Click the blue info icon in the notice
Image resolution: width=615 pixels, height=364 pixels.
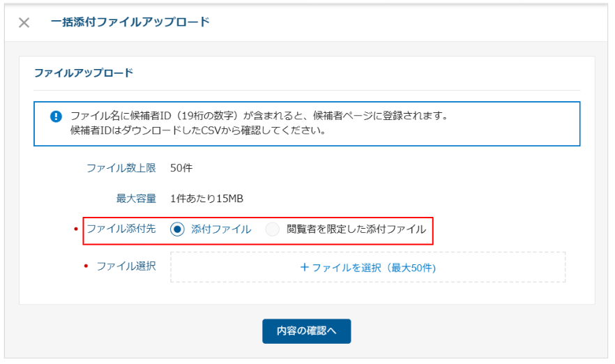56,116
